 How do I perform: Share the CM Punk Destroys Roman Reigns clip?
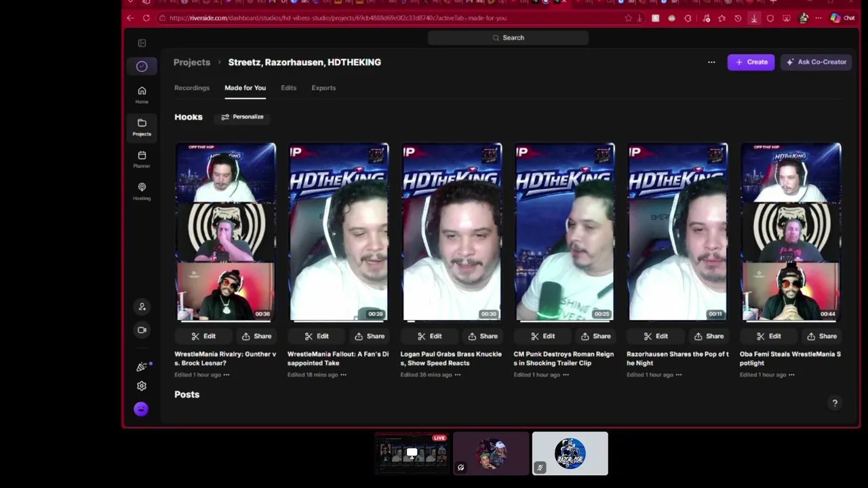click(x=595, y=336)
